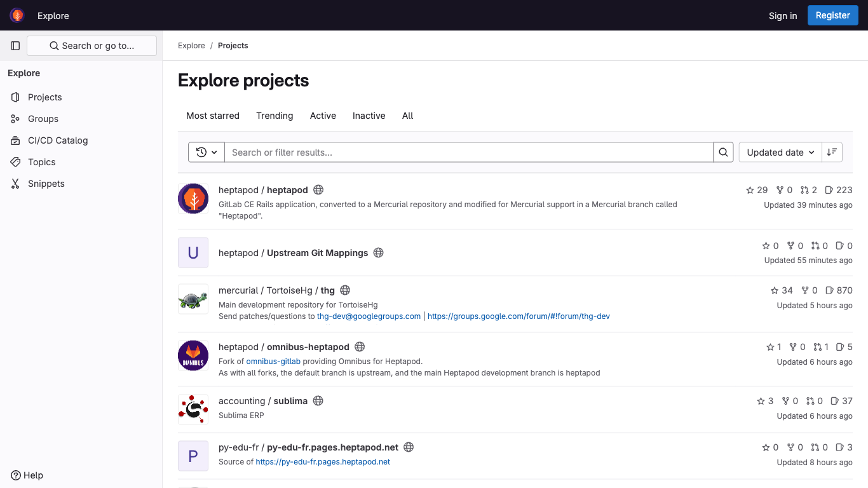Screen dimensions: 868x488
Task: Click the globe icon beside sublima
Action: (x=318, y=401)
